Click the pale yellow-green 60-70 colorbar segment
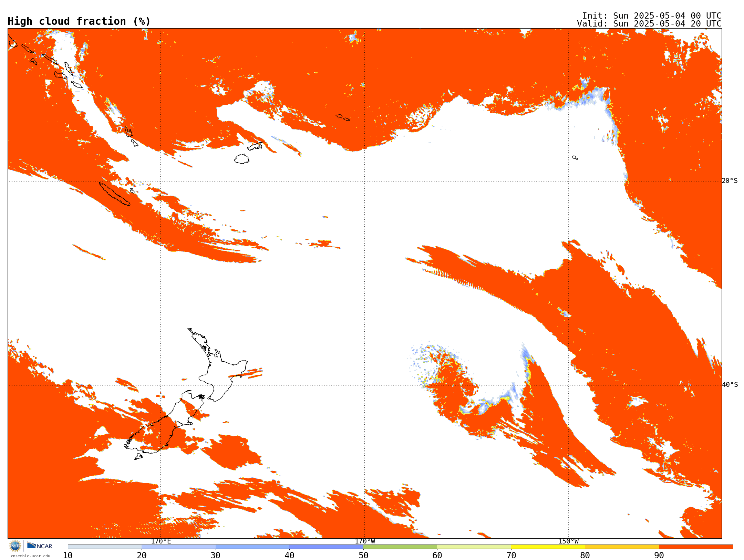This screenshot has height=560, width=744. 474,547
